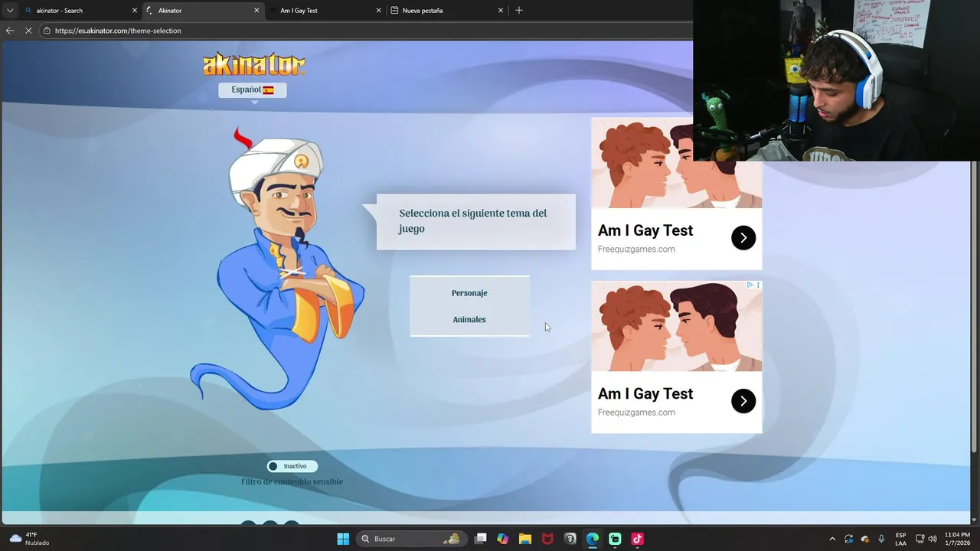Open File Explorer folder icon
Viewport: 980px width, 551px height.
point(525,539)
